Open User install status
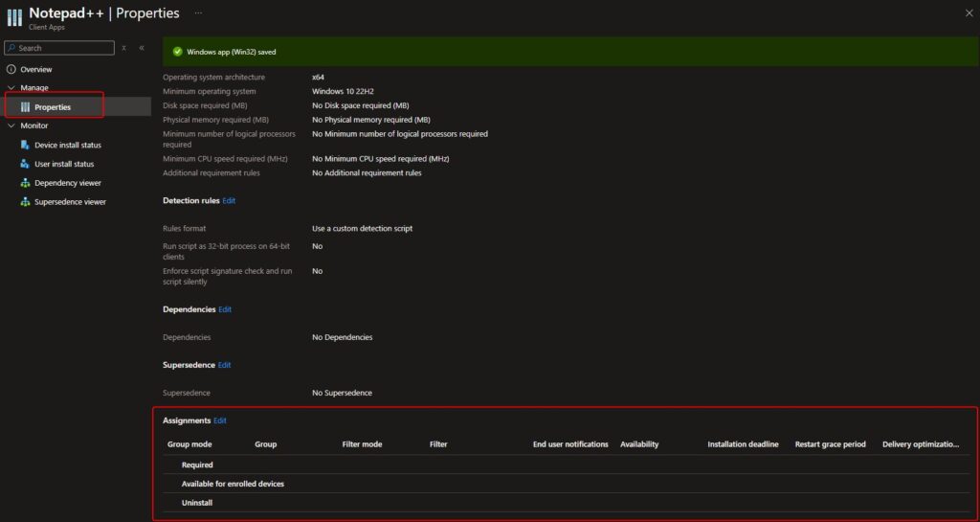980x522 pixels. coord(64,164)
